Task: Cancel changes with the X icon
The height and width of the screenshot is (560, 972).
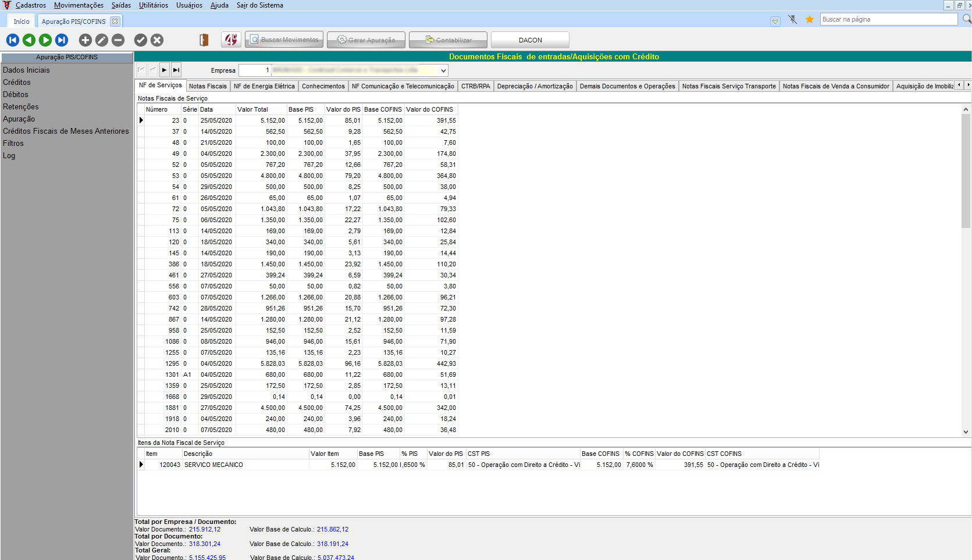Action: 157,40
